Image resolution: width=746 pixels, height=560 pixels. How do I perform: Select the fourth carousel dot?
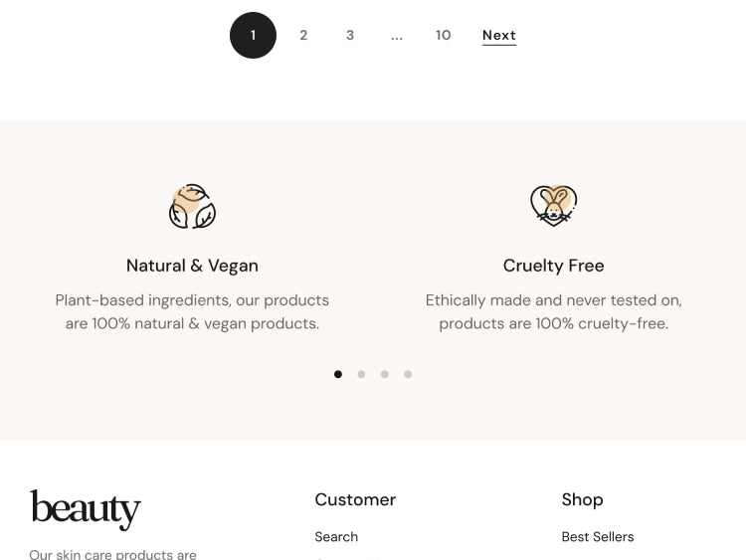408,374
